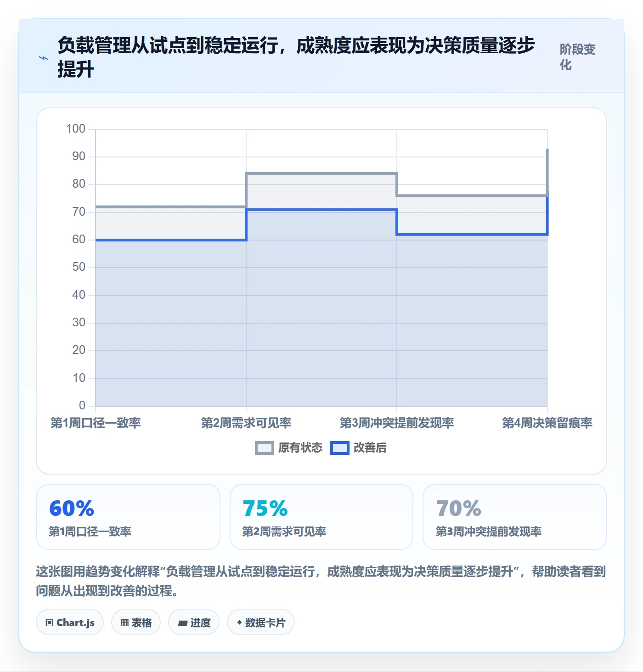Click the lightning bolt icon beside the title

pos(44,58)
